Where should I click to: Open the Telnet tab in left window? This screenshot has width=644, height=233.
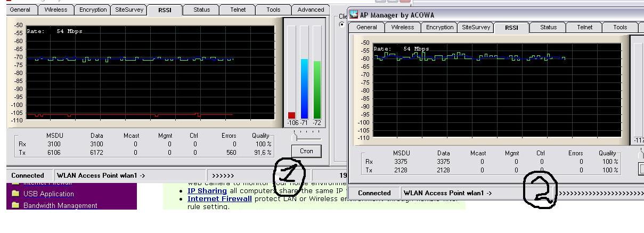[238, 10]
